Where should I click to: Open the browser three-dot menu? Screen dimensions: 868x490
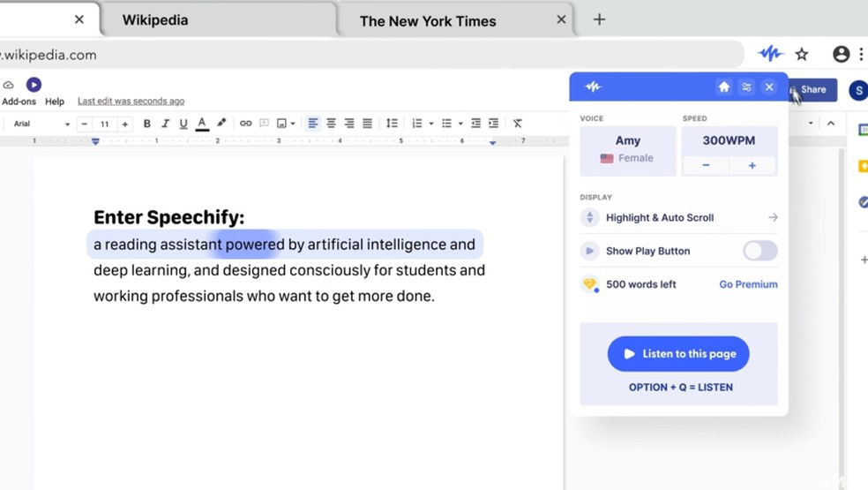[861, 54]
